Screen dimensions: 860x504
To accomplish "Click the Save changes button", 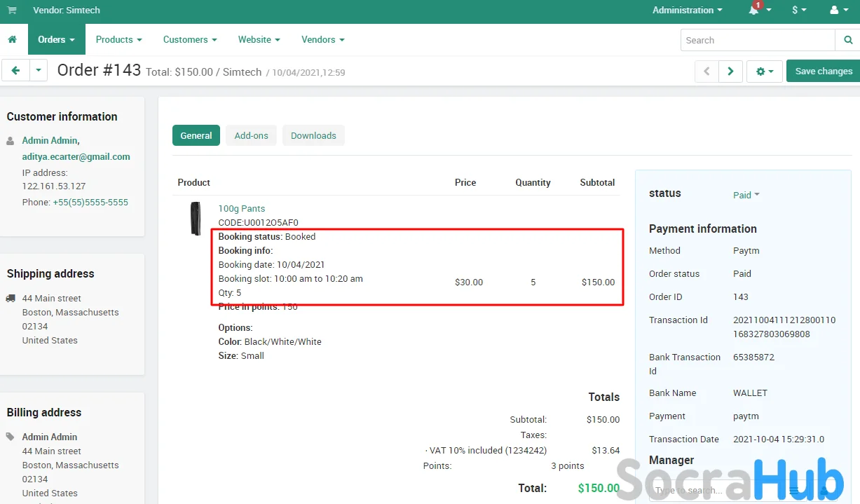I will (x=823, y=71).
